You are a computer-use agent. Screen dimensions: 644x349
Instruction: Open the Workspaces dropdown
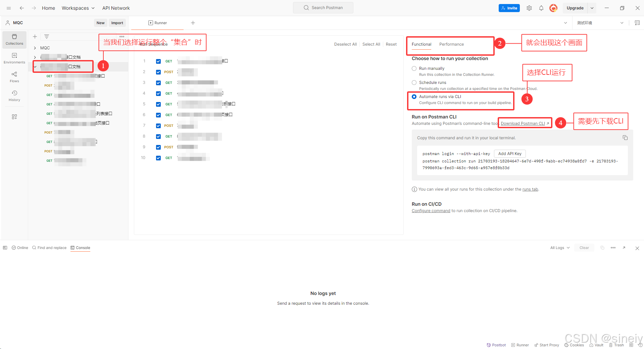pos(78,8)
